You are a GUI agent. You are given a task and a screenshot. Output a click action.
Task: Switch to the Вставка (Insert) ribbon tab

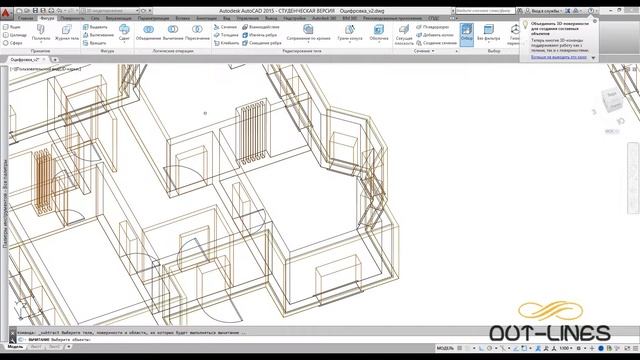click(x=182, y=18)
